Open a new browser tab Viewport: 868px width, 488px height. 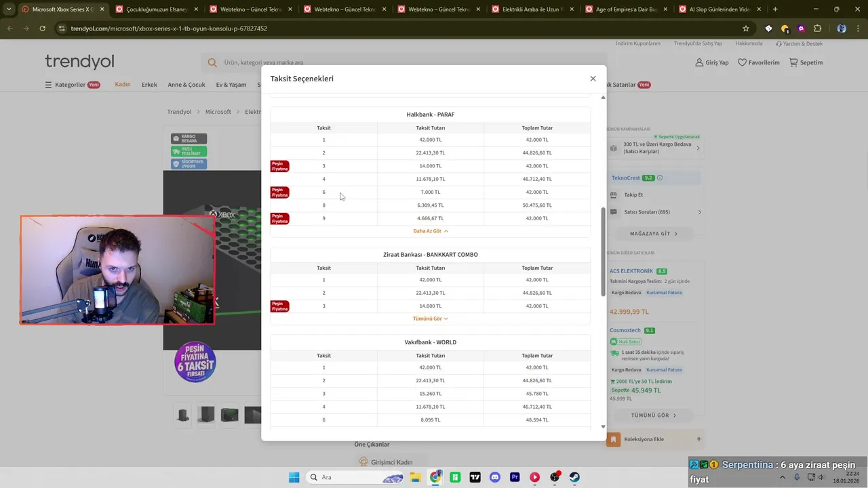[775, 9]
